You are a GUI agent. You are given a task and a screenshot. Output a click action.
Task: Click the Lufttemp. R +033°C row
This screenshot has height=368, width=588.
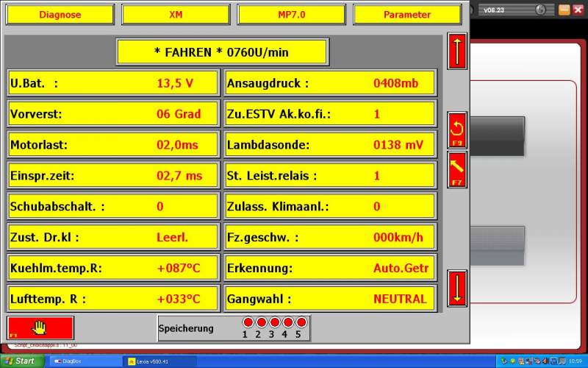coord(113,299)
